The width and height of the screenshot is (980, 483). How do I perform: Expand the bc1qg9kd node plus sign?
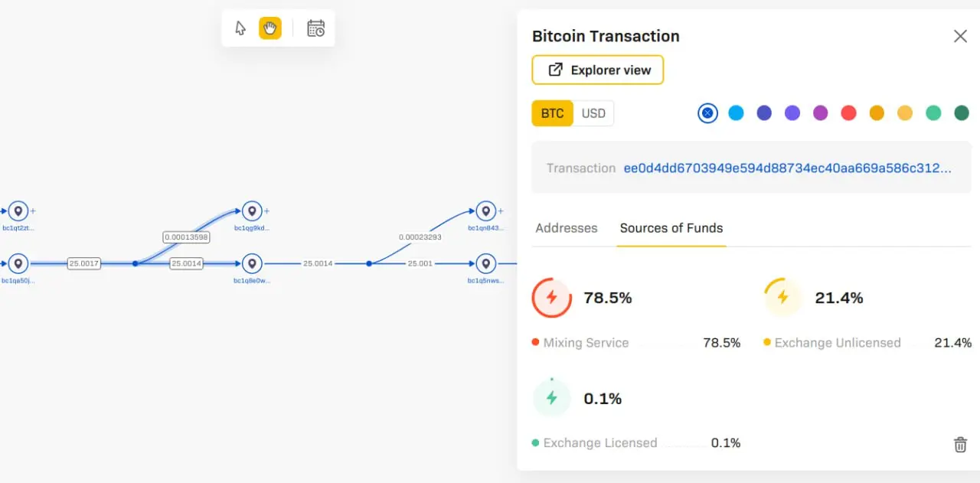click(266, 211)
